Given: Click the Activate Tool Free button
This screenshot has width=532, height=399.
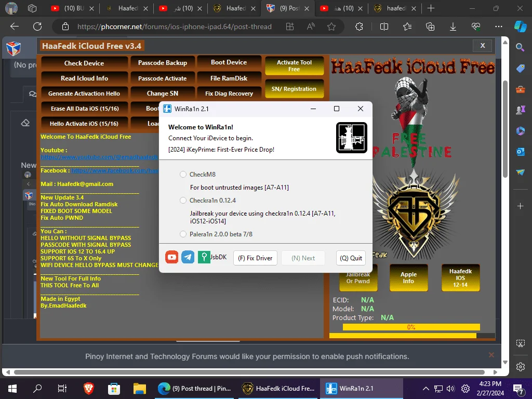Looking at the screenshot, I should pyautogui.click(x=294, y=65).
